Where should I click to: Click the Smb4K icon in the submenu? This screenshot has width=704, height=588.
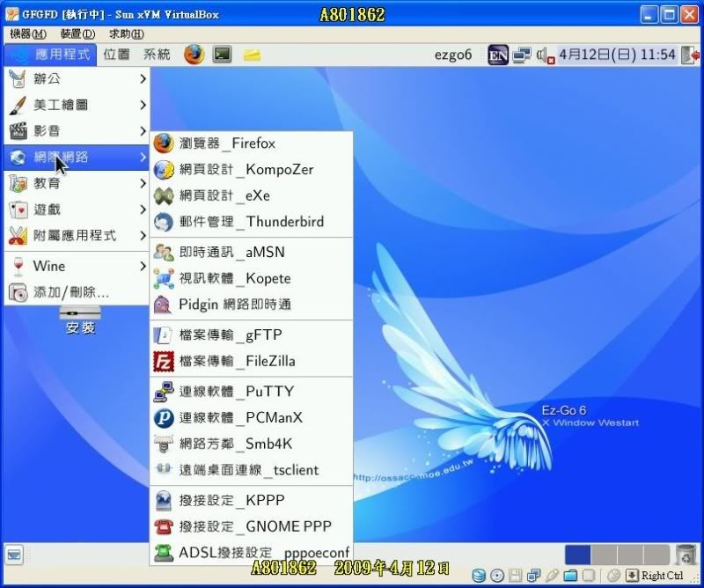coord(164,445)
